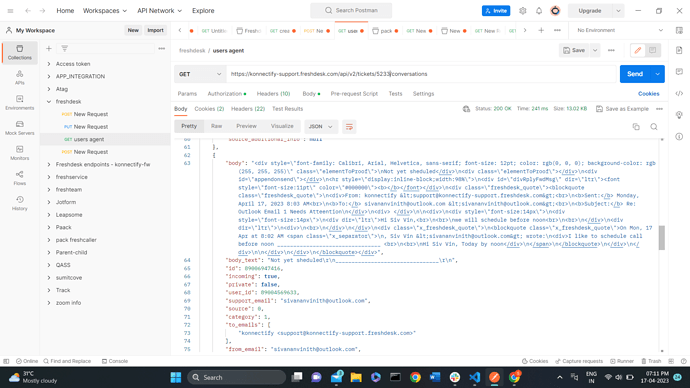This screenshot has height=388, width=690.
Task: Open the API Network dropdown
Action: (x=159, y=11)
